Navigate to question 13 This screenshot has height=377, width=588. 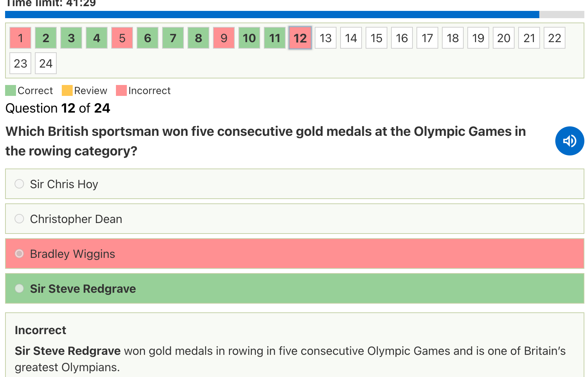point(326,38)
